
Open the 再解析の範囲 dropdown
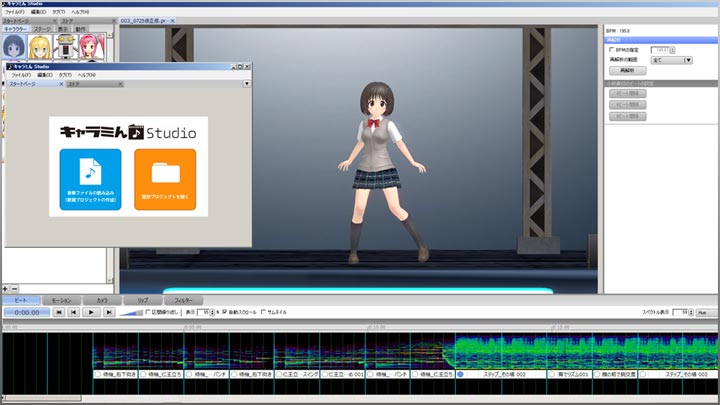click(670, 60)
